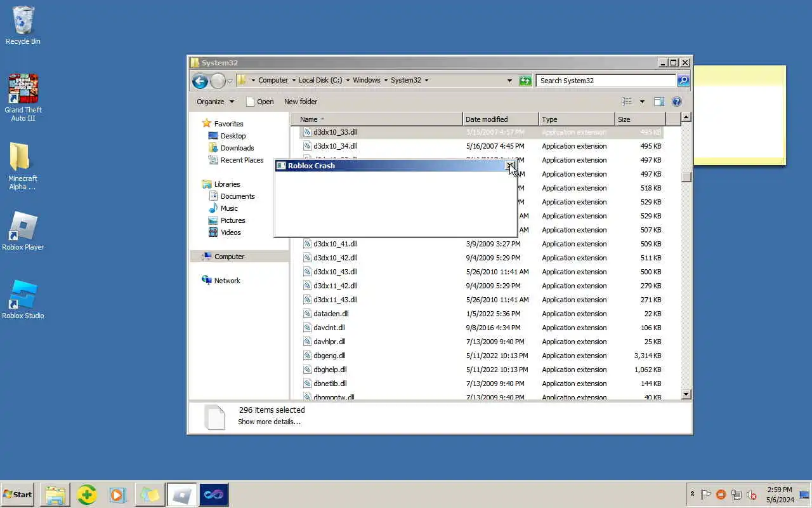This screenshot has width=812, height=508.
Task: Expand the Windows breadcrumb dropdown arrow
Action: pos(386,81)
